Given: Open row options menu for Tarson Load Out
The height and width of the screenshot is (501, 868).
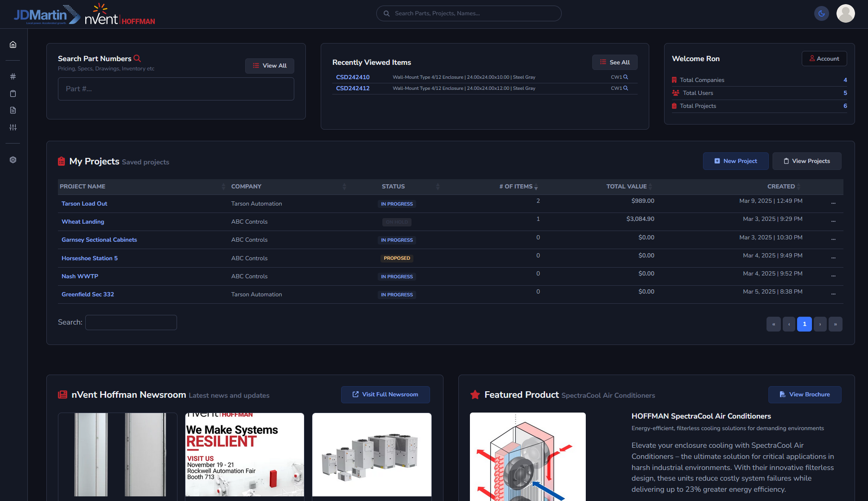Looking at the screenshot, I should tap(833, 203).
